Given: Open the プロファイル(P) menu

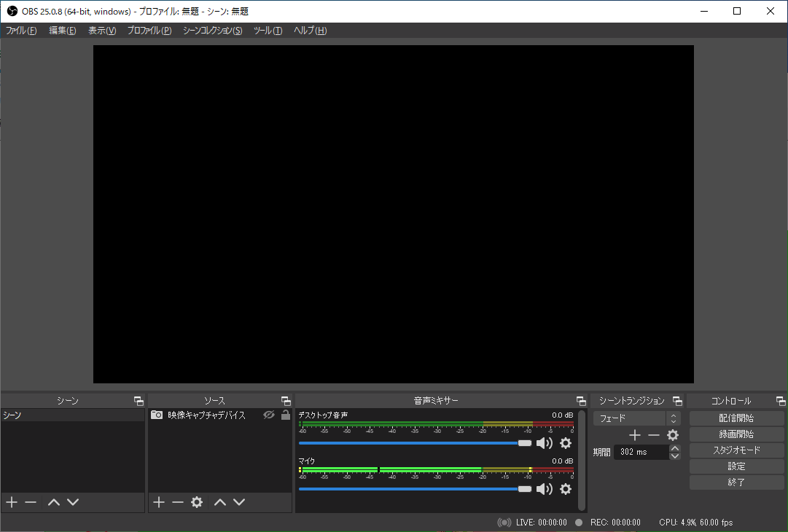Looking at the screenshot, I should [149, 31].
